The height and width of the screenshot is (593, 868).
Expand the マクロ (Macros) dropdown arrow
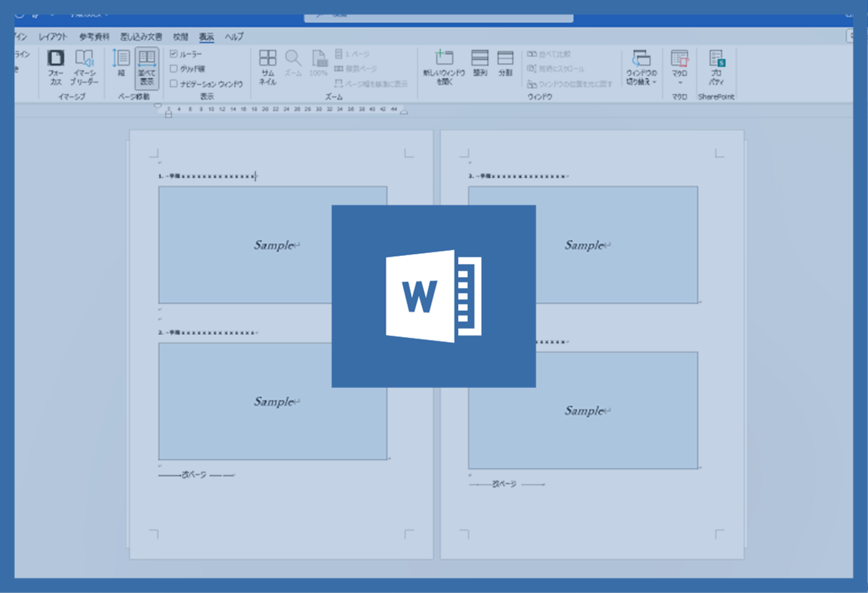click(679, 82)
